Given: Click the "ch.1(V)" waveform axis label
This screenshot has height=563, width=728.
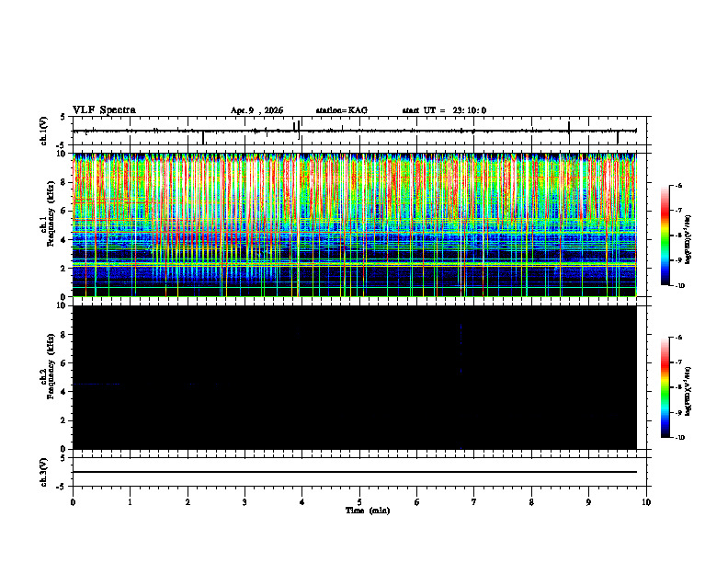Looking at the screenshot, I should point(44,131).
